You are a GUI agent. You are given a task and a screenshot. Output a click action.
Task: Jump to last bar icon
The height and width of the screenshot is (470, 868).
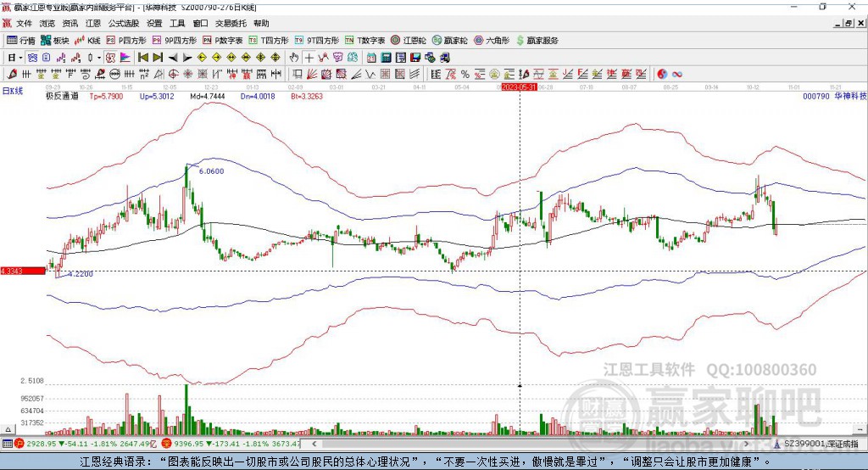tap(158, 58)
